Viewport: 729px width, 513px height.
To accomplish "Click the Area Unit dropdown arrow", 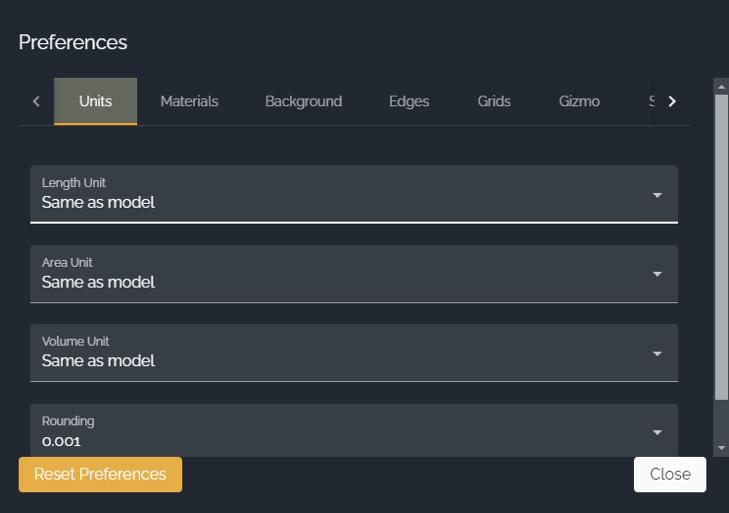I will (x=657, y=274).
